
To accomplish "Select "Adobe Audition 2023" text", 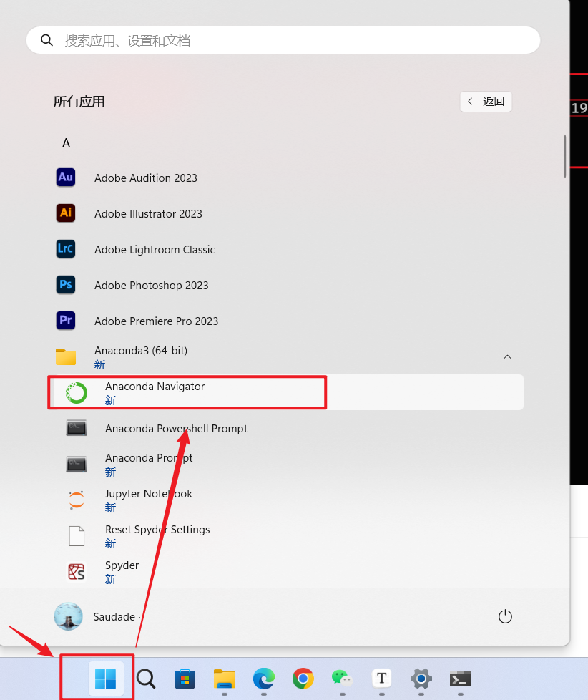I will tap(146, 178).
